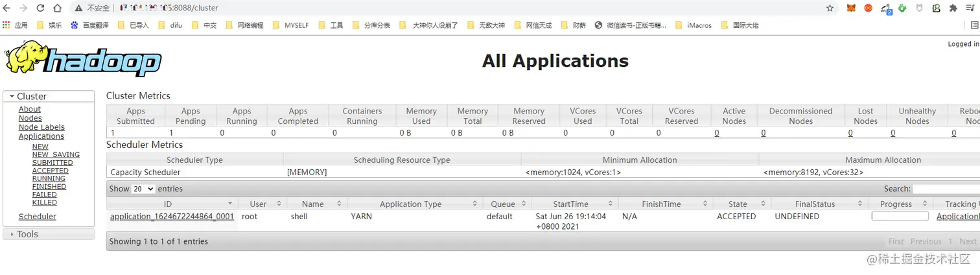The width and height of the screenshot is (980, 275).
Task: Sort table by FinishTime column
Action: [x=666, y=204]
